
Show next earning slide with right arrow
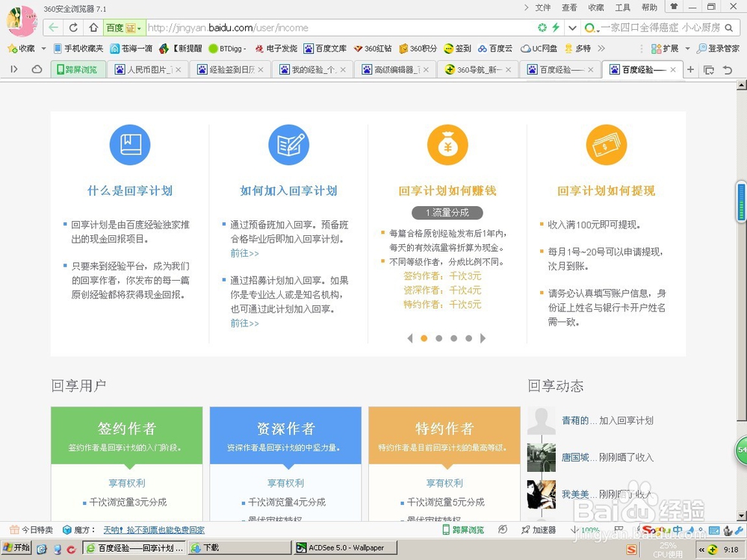483,338
